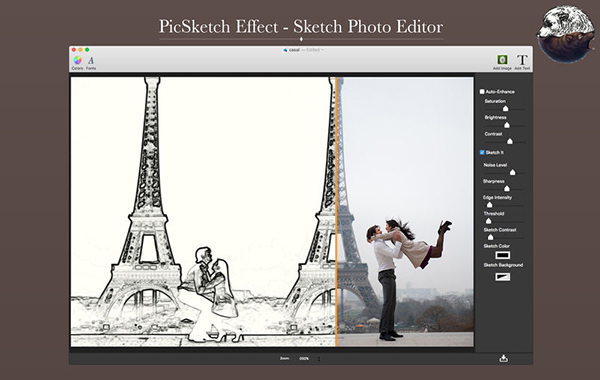
Task: Click the 'Sketch Background' label text
Action: click(x=503, y=265)
